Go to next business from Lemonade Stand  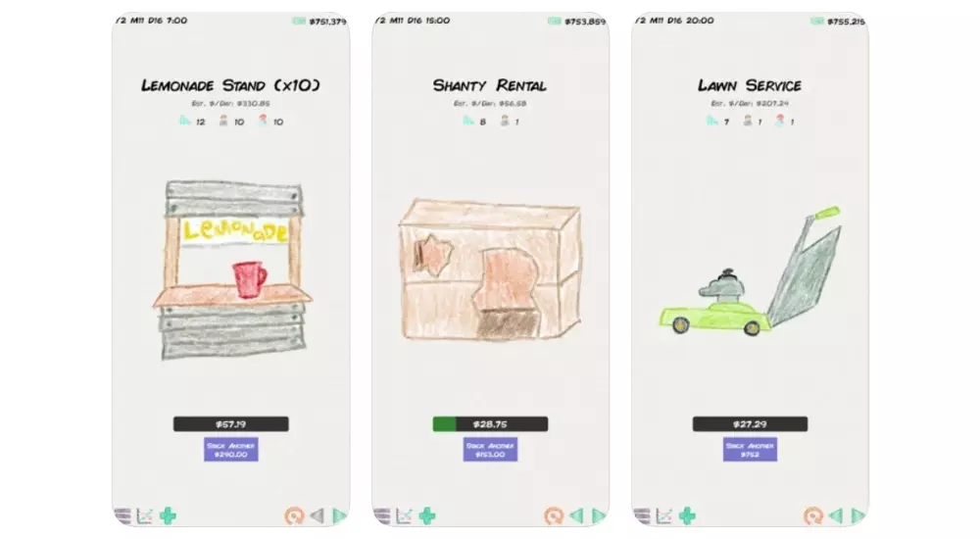(x=339, y=515)
